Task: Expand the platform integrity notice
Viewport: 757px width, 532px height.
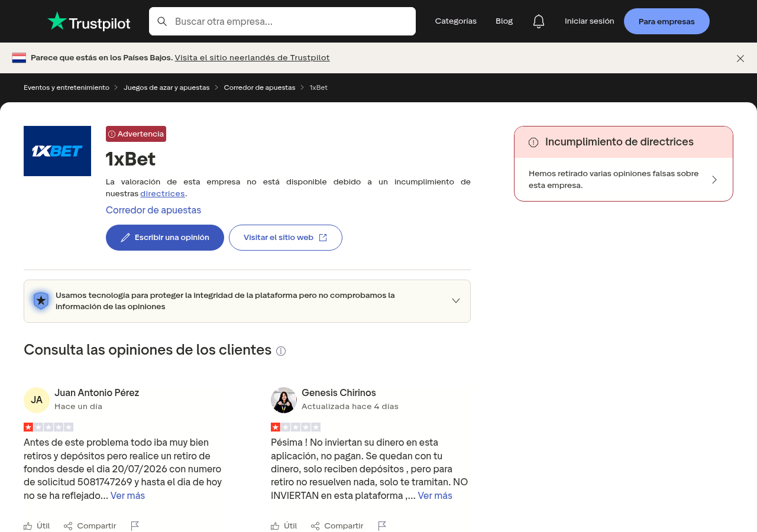Action: 456,301
